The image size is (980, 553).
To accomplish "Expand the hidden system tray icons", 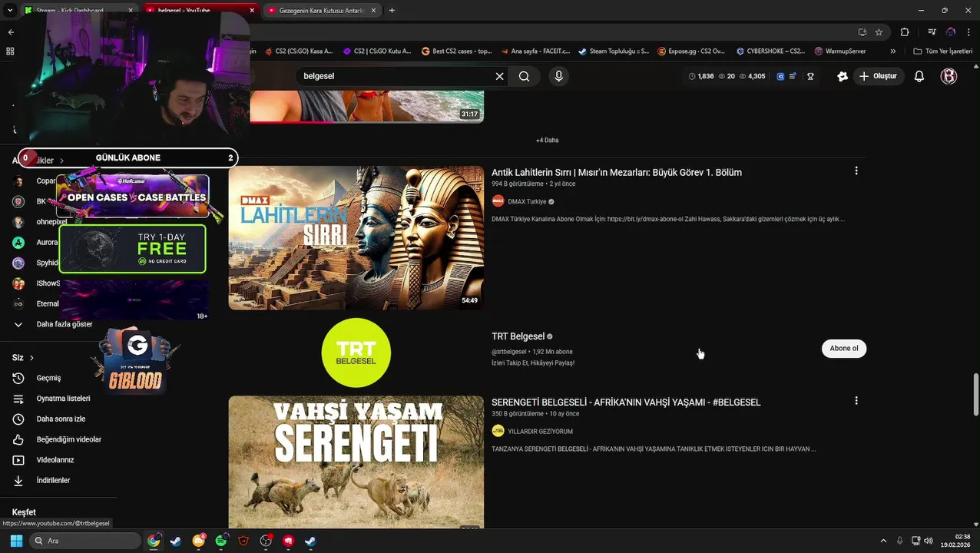I will [884, 541].
